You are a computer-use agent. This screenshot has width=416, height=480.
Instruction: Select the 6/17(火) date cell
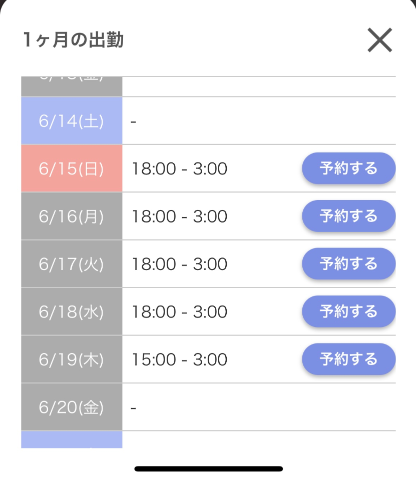click(72, 264)
